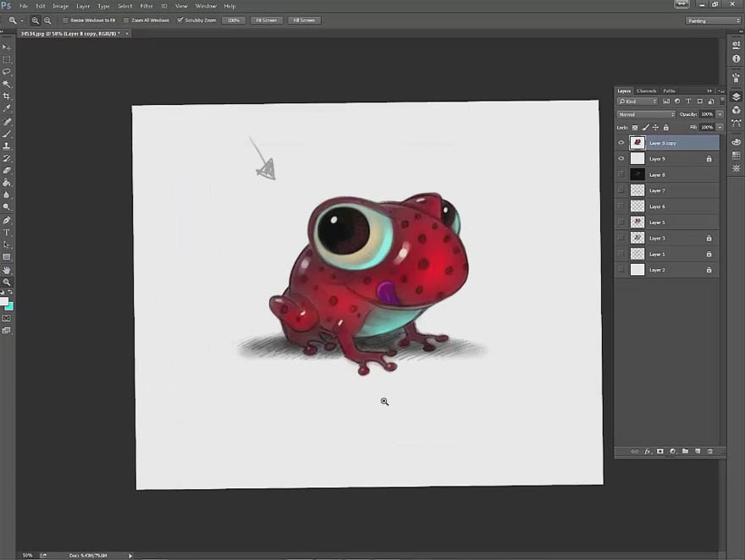Switch to the Paths tab

pyautogui.click(x=669, y=91)
